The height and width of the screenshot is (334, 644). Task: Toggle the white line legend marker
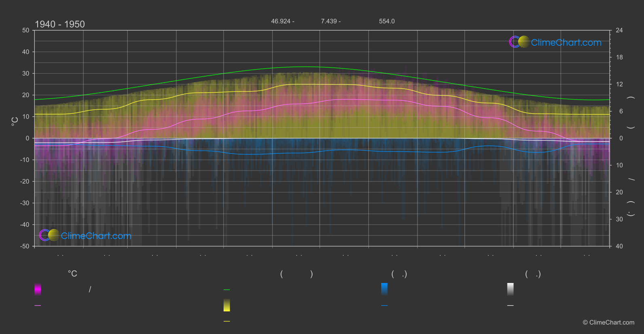[x=511, y=306]
